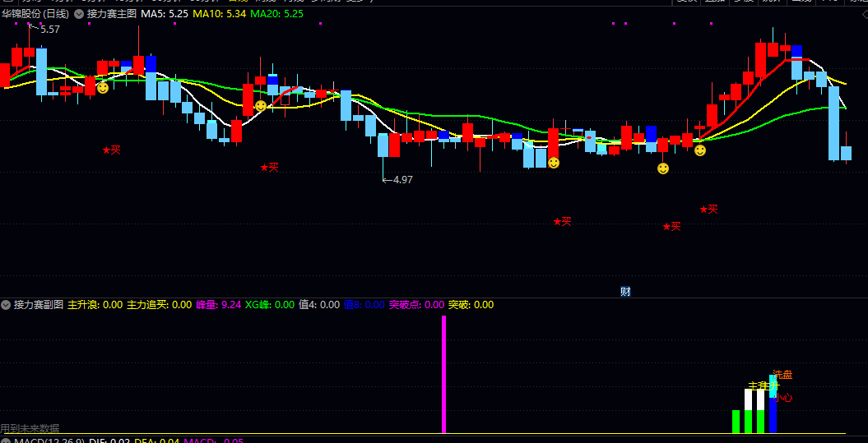Screen dimensions: 868x443
Task: Click the 主建升 label in sub-chart
Action: [x=763, y=385]
